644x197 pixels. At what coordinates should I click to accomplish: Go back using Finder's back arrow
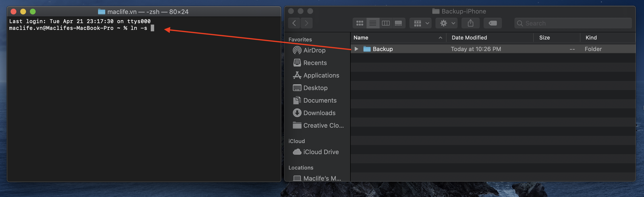click(x=294, y=23)
